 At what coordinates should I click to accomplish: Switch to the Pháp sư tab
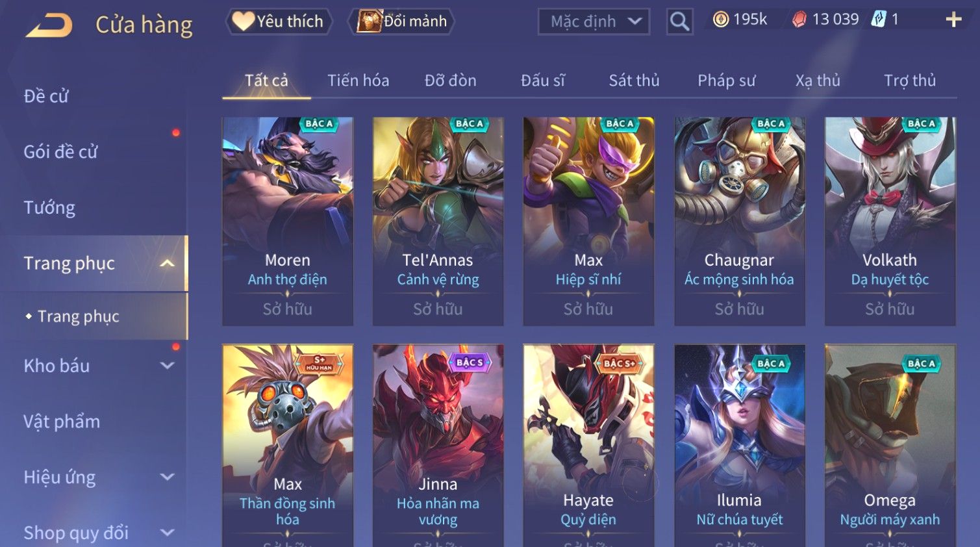click(x=726, y=81)
